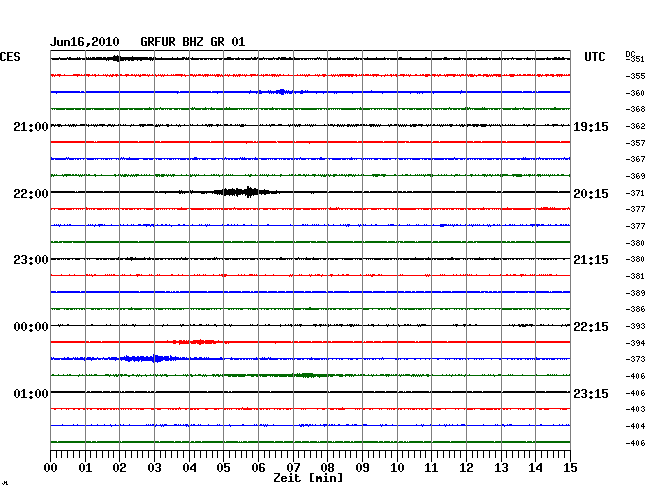Screen dimensions: 650x494
Task: Select minute tick label "07" on the axis
Action: coord(293,468)
